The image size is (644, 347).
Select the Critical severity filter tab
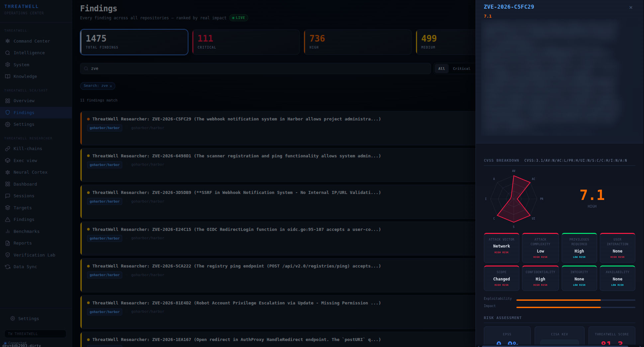462,69
